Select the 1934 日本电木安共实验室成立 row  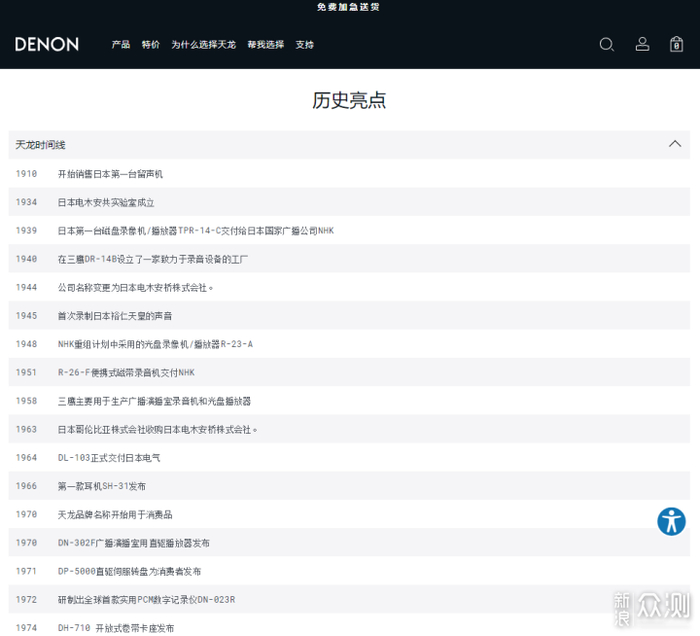349,202
